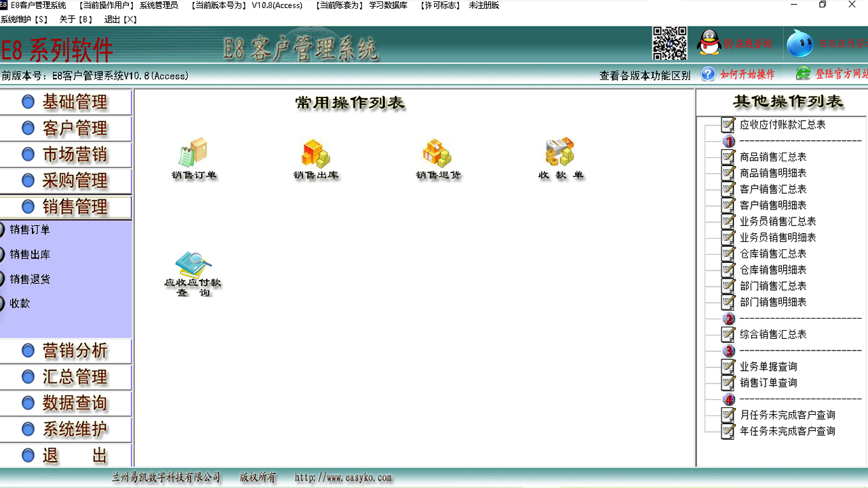Click the report icon beside 年任务未完成客户查询
Screen dimensions: 868x488
click(x=728, y=431)
